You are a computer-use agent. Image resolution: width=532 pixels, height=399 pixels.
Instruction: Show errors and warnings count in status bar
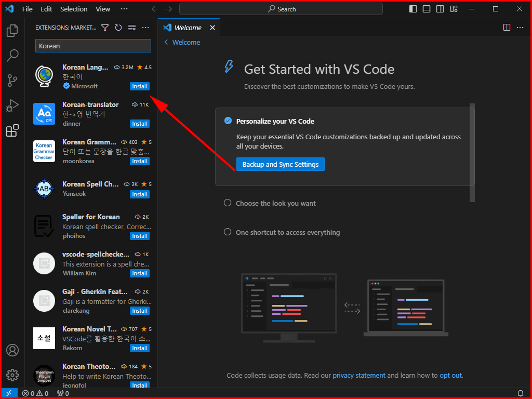click(x=35, y=393)
